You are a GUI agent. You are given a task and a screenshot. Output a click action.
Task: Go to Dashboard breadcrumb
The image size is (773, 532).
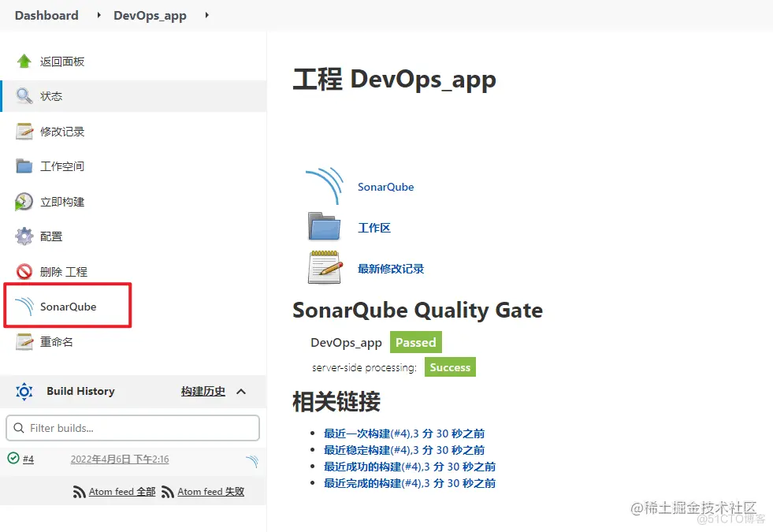[x=46, y=15]
